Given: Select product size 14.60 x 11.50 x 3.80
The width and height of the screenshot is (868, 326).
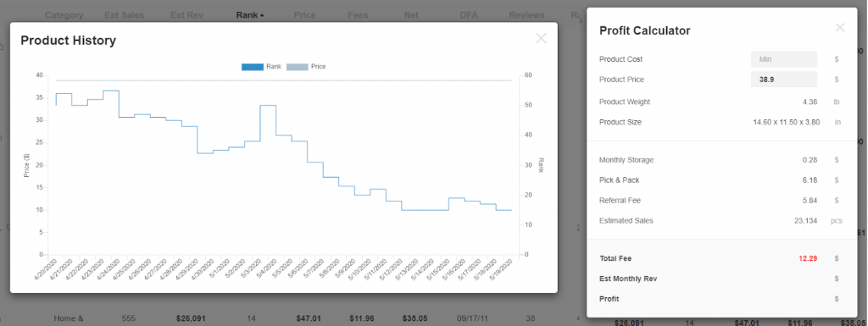Looking at the screenshot, I should pyautogui.click(x=786, y=122).
